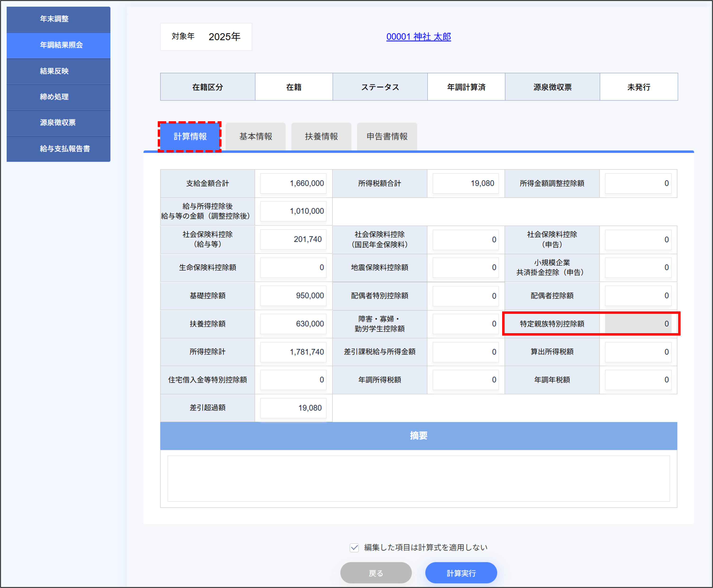This screenshot has height=588, width=713.
Task: Switch to the 基本情報 tab
Action: pyautogui.click(x=256, y=136)
